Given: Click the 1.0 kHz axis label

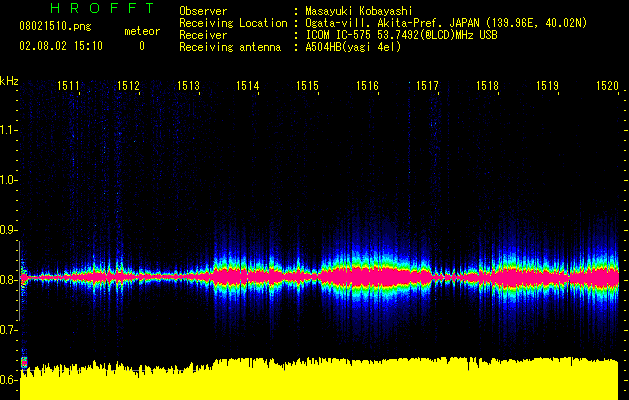Looking at the screenshot, I should click(x=7, y=180).
